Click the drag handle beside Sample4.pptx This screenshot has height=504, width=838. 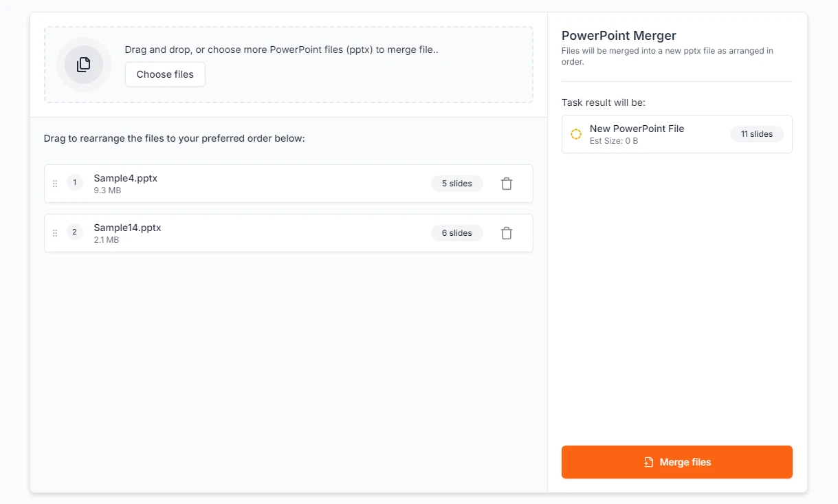[55, 184]
